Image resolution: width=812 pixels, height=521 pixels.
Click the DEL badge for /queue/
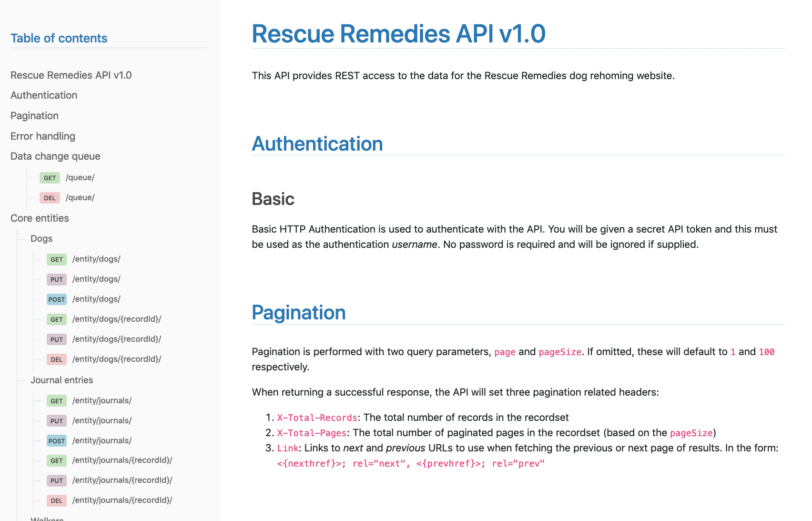coord(50,198)
